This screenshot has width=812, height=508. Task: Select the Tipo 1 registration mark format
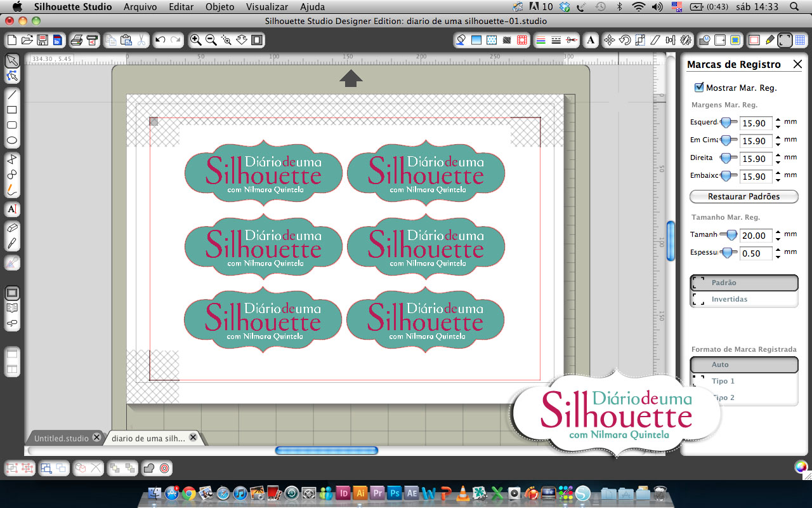[743, 381]
